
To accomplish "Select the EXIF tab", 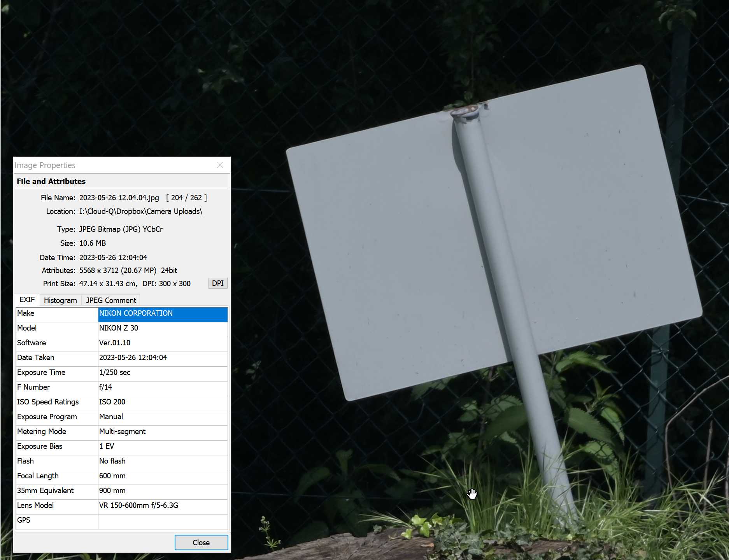I will 27,299.
